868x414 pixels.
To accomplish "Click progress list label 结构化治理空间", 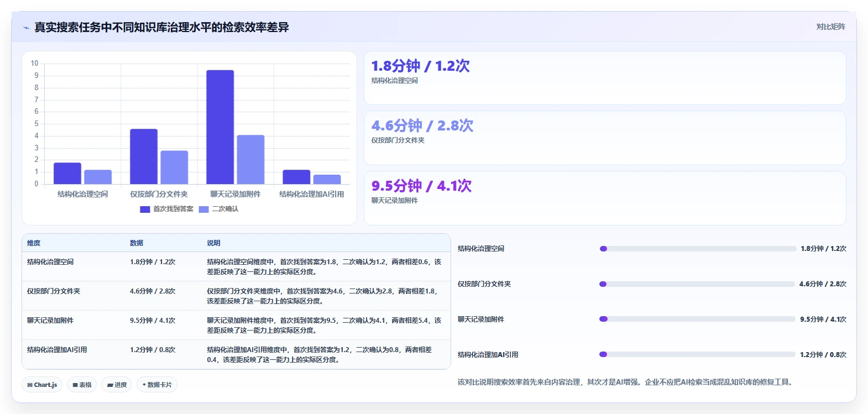I will 481,249.
